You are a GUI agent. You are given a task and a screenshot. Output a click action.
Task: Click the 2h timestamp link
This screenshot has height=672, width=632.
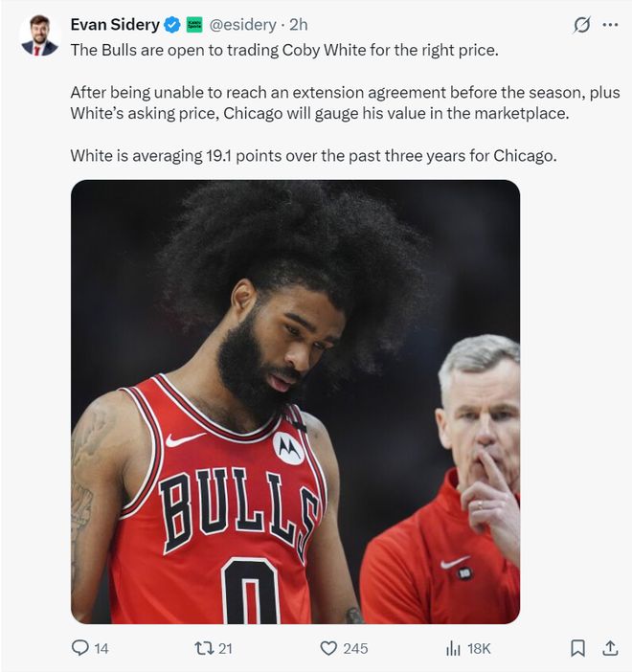[299, 25]
